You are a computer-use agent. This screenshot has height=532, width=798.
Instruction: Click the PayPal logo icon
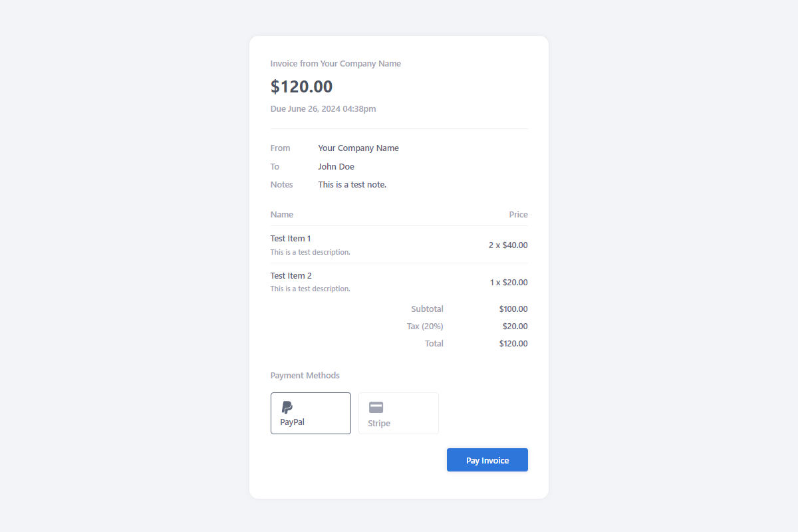coord(287,408)
